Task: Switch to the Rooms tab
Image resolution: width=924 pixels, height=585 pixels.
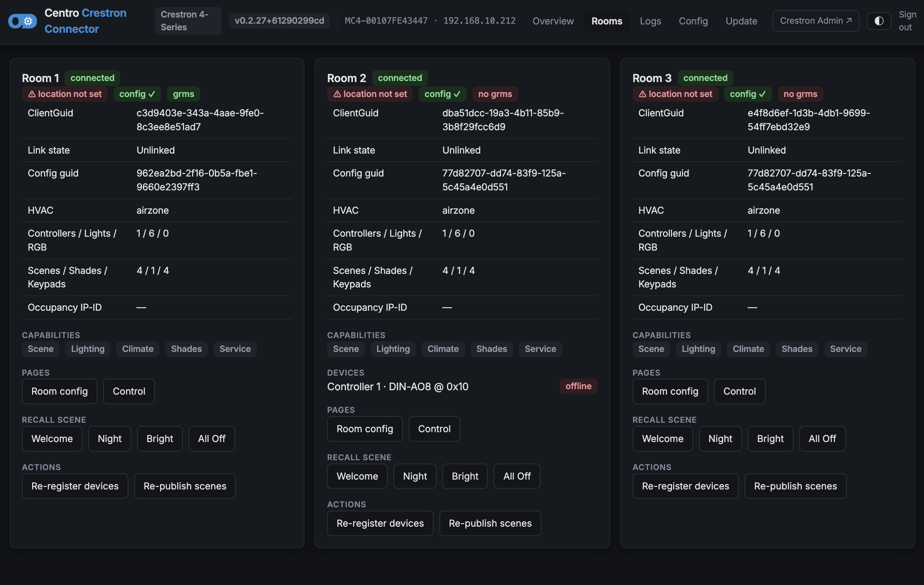Action: [x=607, y=21]
